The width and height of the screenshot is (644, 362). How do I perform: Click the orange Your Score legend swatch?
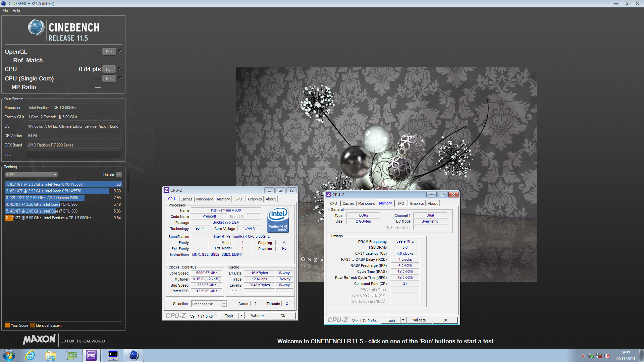pos(7,325)
